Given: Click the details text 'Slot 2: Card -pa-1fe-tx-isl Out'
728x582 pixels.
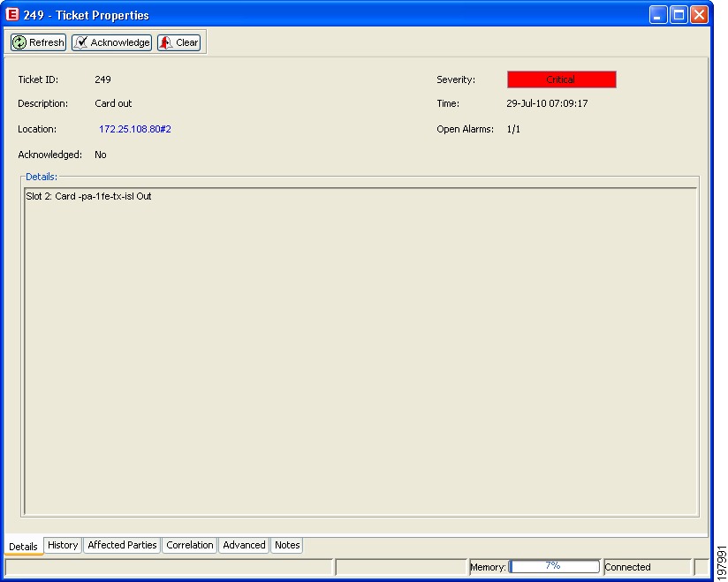Looking at the screenshot, I should point(88,196).
